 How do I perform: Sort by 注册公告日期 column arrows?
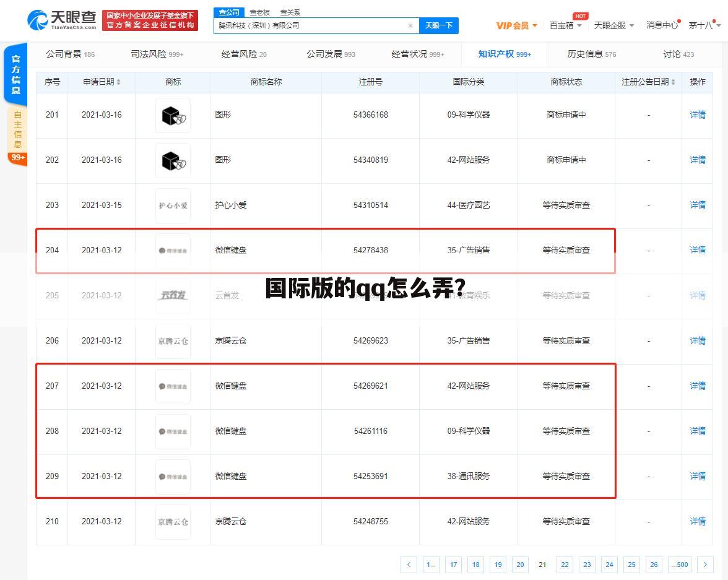(x=673, y=82)
